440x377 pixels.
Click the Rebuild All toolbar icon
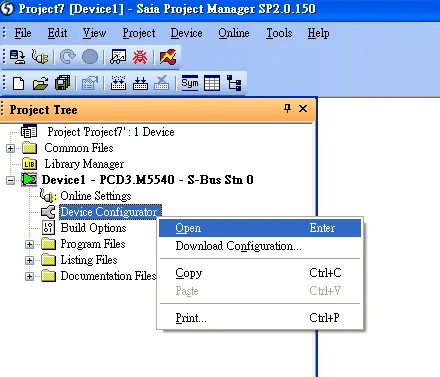[118, 83]
